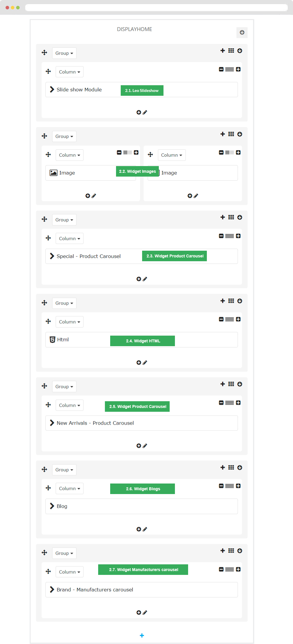Click the move handle of the first Group
Screen dimensions: 293x644
tap(44, 53)
